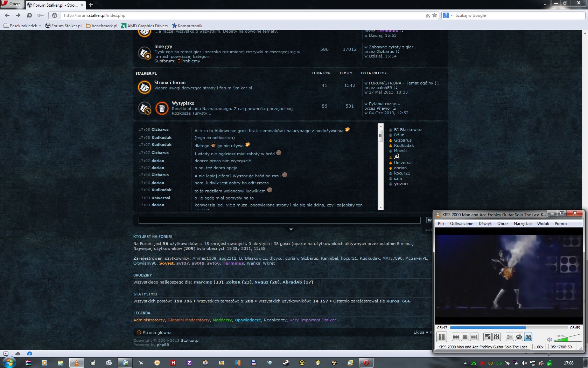Click the shoutbox message input field

[x=279, y=220]
